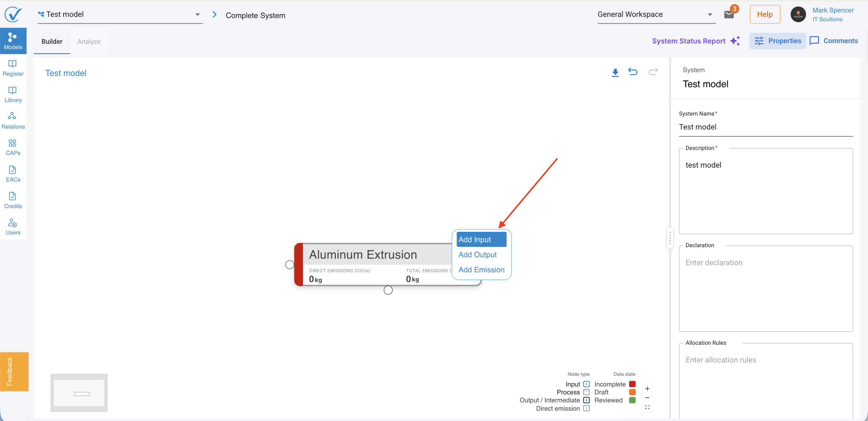The height and width of the screenshot is (421, 868).
Task: Click the undo arrow icon
Action: (x=632, y=72)
